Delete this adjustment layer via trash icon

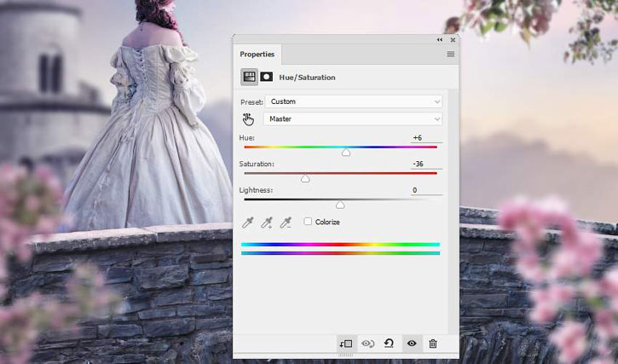point(433,344)
